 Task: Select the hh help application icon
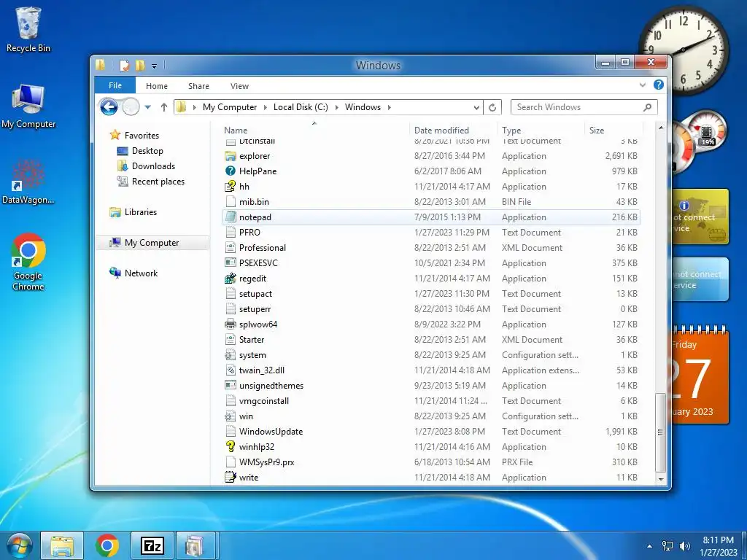[231, 187]
